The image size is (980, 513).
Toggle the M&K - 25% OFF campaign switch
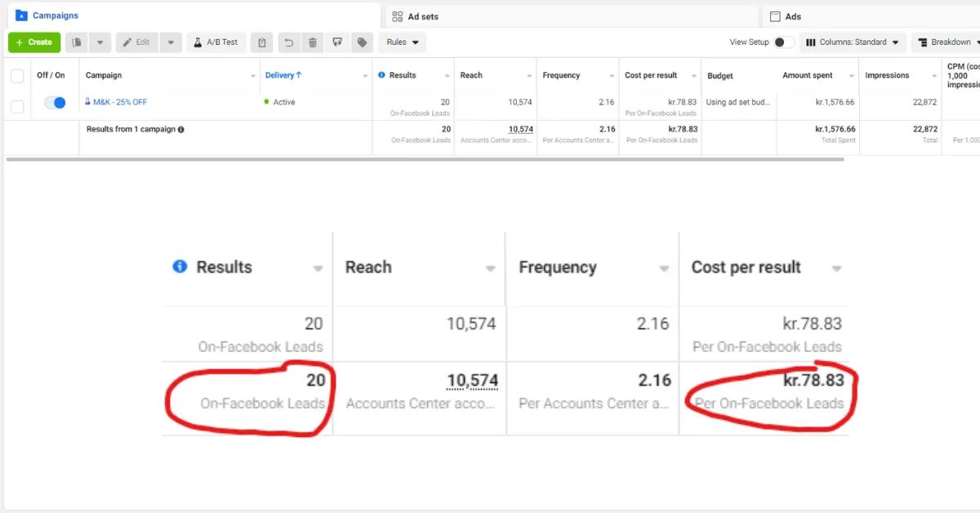[55, 103]
